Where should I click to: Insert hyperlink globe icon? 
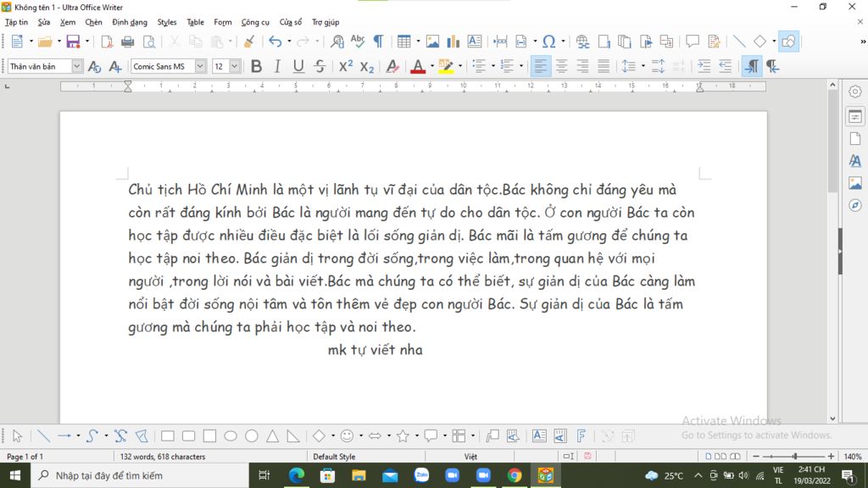click(581, 42)
